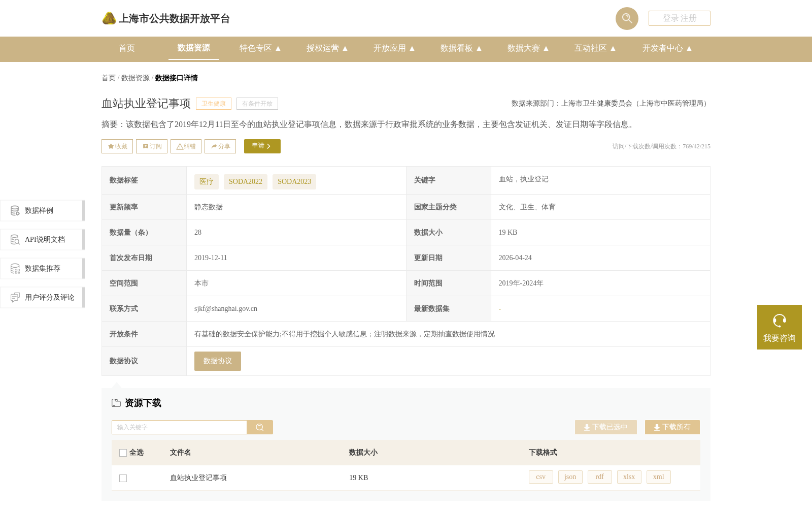The height and width of the screenshot is (508, 812).
Task: Open the search magnifier in header
Action: (627, 18)
